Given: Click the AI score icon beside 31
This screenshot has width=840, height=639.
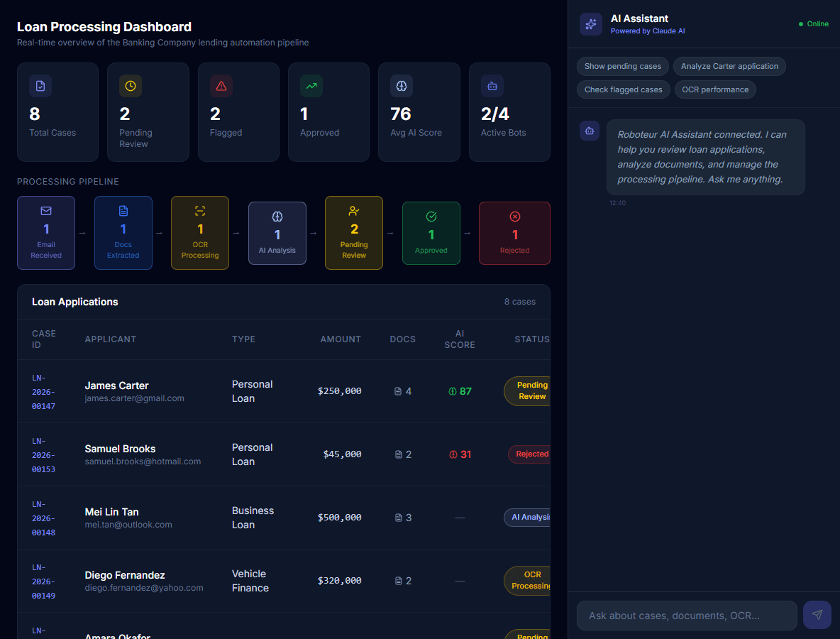Looking at the screenshot, I should tap(453, 454).
